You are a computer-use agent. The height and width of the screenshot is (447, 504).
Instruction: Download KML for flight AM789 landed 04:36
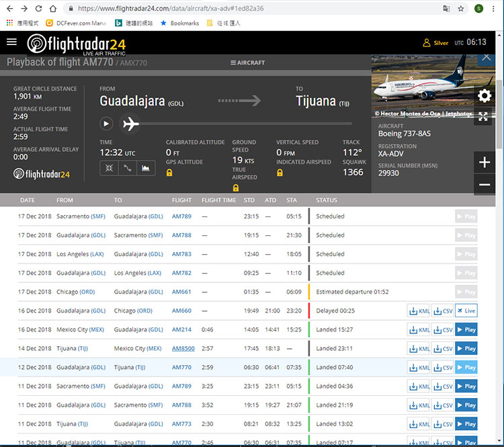point(419,387)
